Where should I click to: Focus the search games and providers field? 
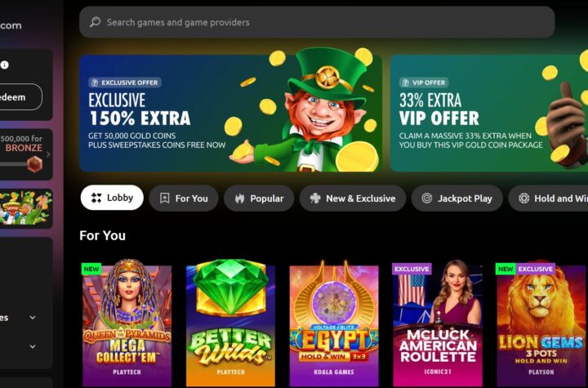[x=317, y=22]
